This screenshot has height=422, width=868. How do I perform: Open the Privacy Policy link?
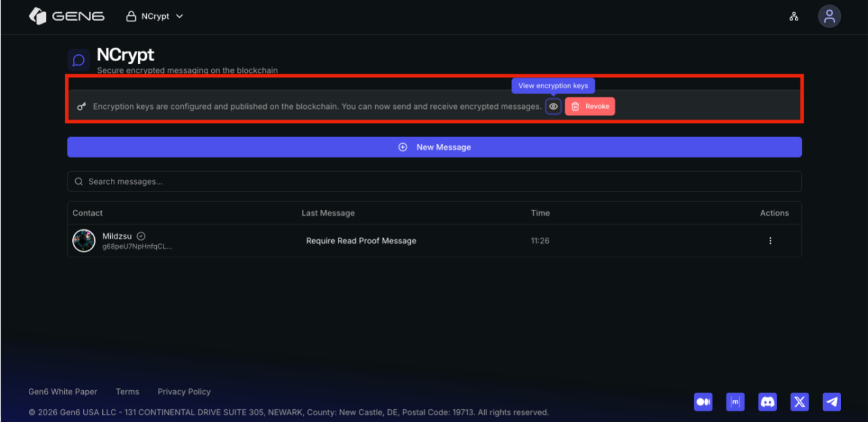184,391
